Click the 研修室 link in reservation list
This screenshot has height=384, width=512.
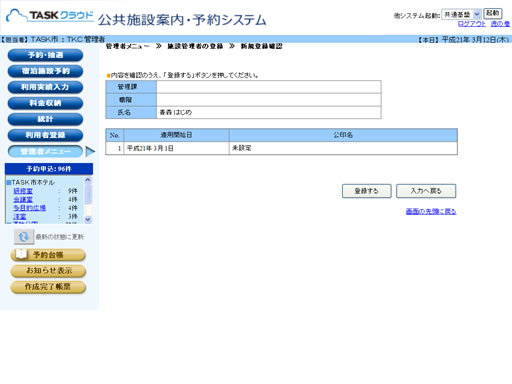23,191
